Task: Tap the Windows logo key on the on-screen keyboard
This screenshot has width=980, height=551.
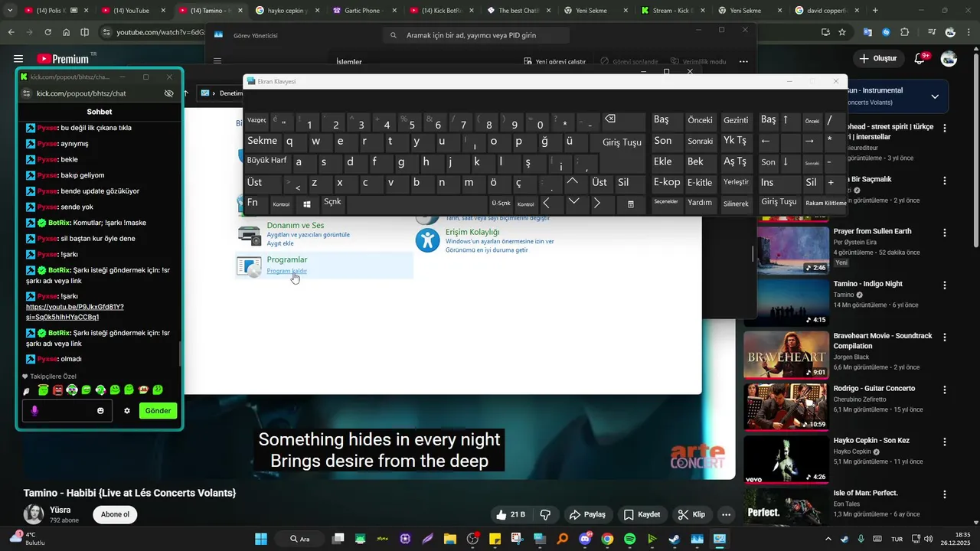Action: point(307,204)
